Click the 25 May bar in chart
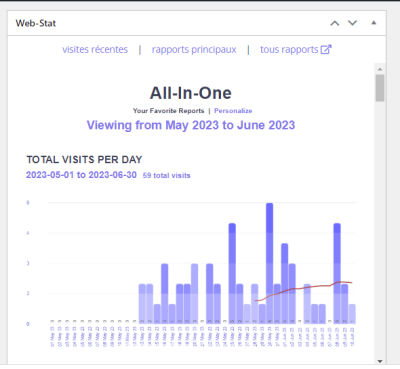The height and width of the screenshot is (369, 400). [232, 273]
